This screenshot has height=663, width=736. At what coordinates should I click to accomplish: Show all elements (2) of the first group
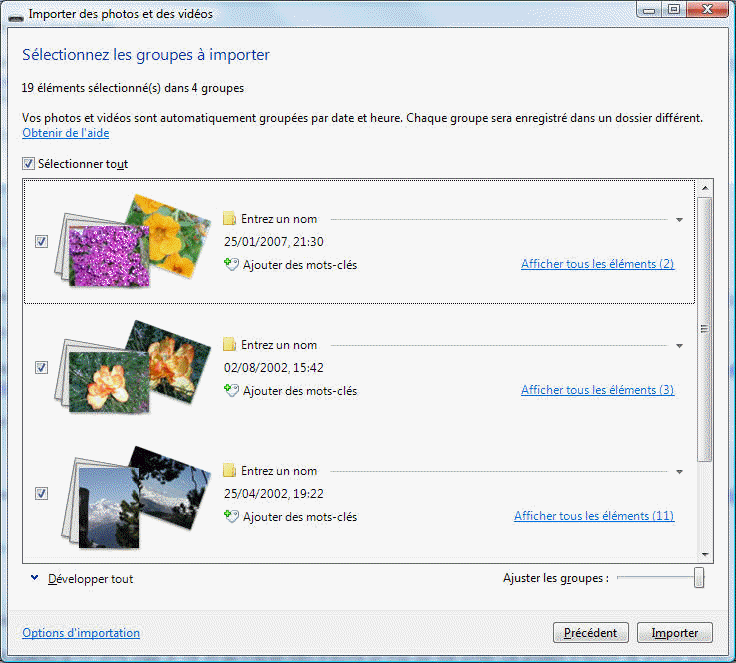pos(598,264)
